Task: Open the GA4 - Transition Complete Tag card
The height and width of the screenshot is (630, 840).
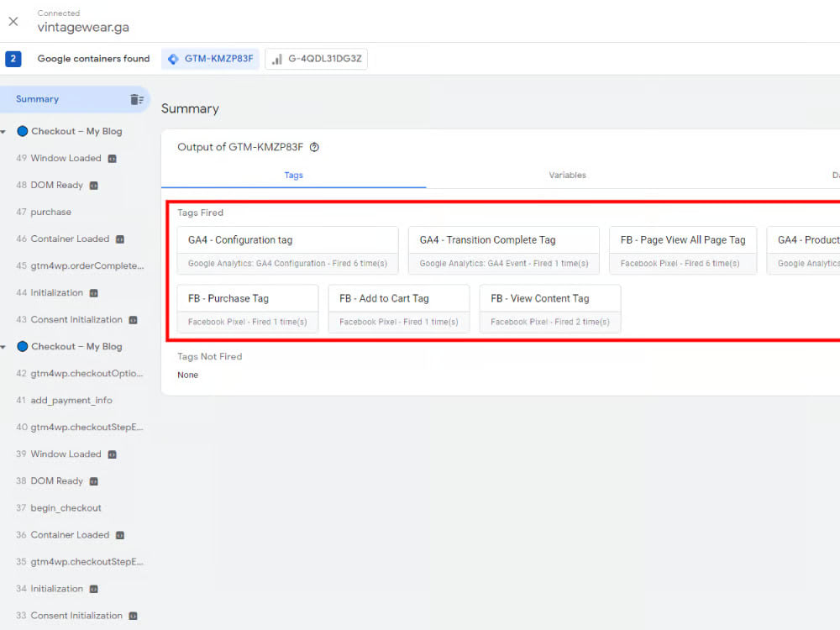Action: click(x=503, y=250)
